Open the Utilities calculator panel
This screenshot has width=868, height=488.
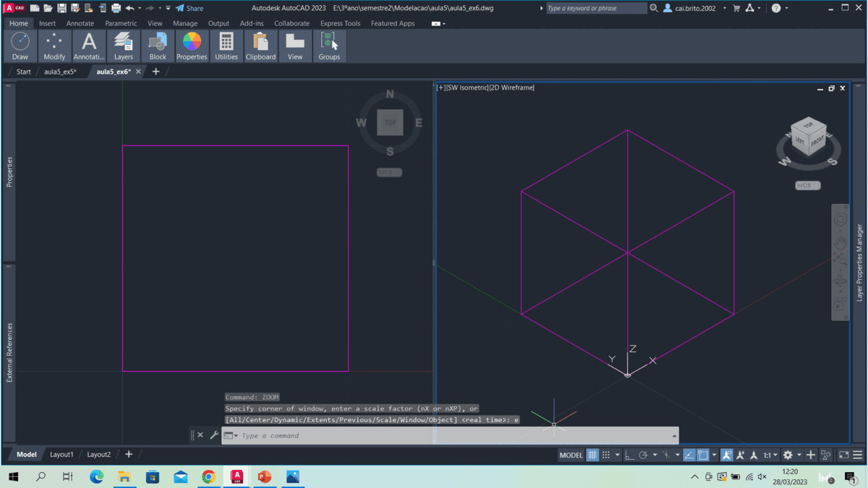[x=226, y=46]
